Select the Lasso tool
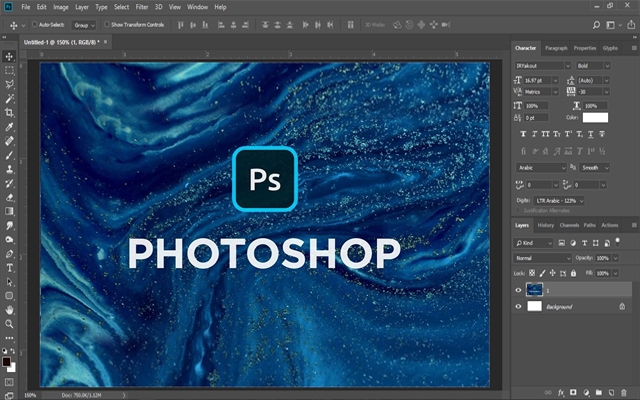This screenshot has width=640, height=400. pyautogui.click(x=9, y=84)
